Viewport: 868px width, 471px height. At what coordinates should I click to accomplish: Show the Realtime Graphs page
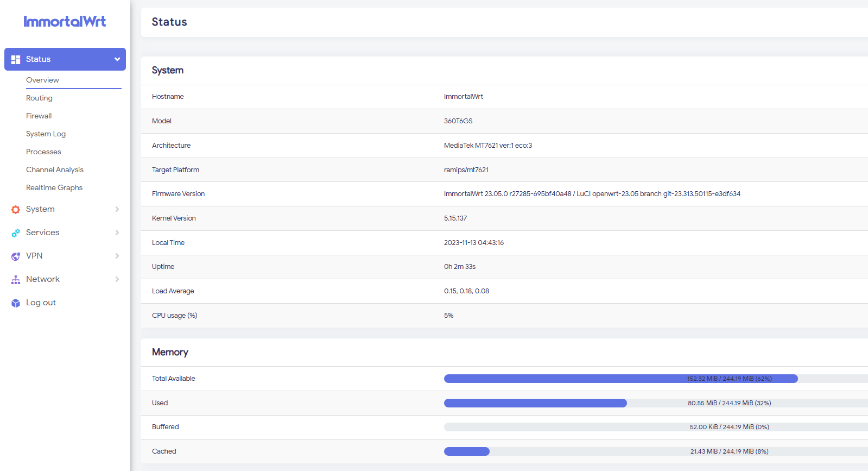click(54, 187)
